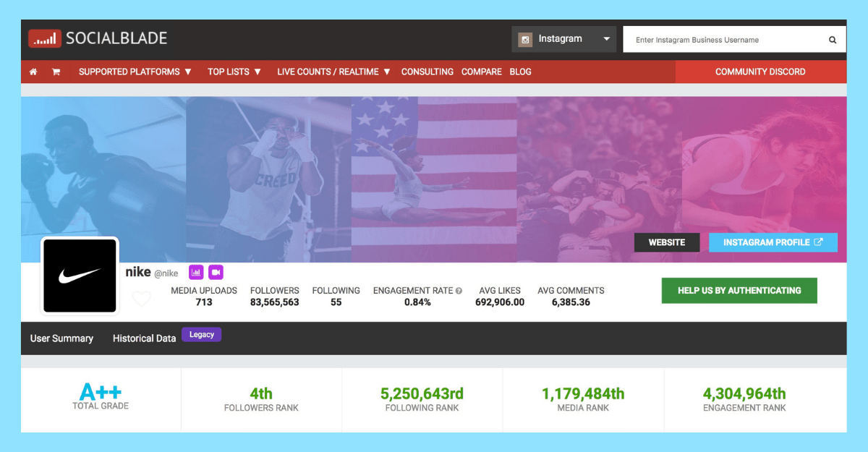The image size is (868, 452).
Task: Select the User Summary tab
Action: click(61, 338)
